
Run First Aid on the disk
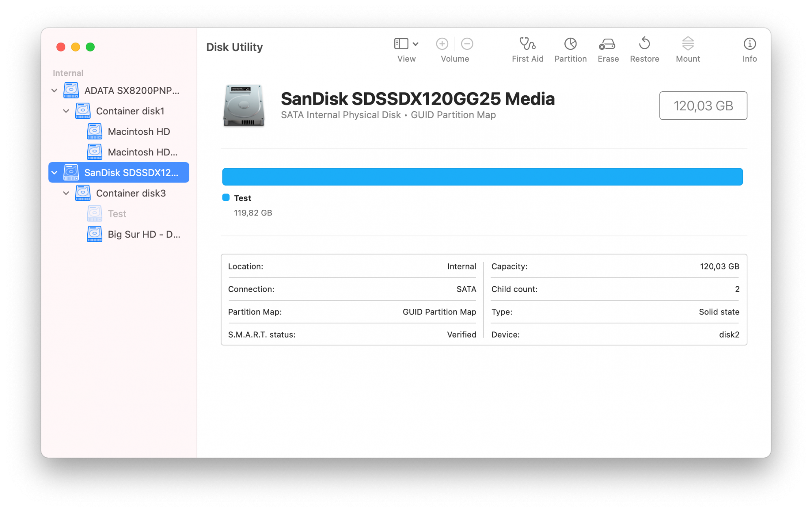tap(527, 44)
